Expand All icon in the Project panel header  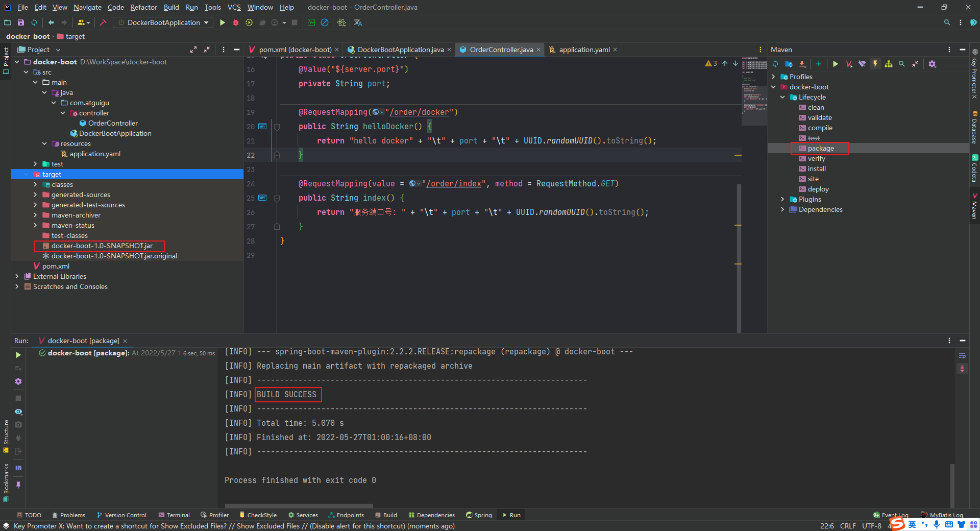(x=193, y=50)
